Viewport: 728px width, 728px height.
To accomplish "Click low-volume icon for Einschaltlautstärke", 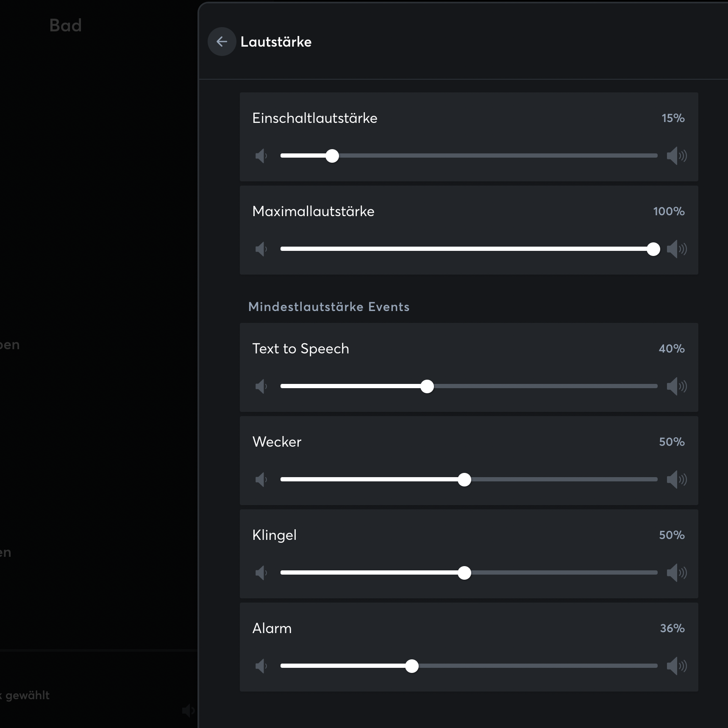I will 261,156.
